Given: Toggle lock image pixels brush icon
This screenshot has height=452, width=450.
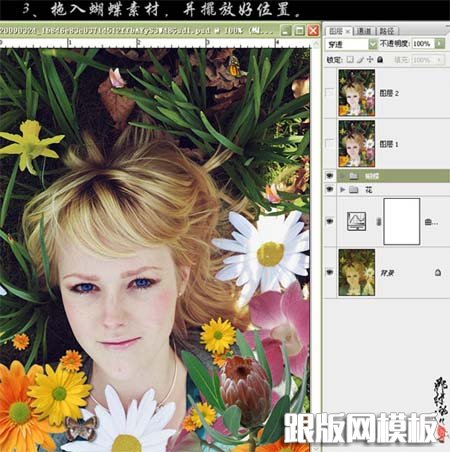Looking at the screenshot, I should (360, 60).
